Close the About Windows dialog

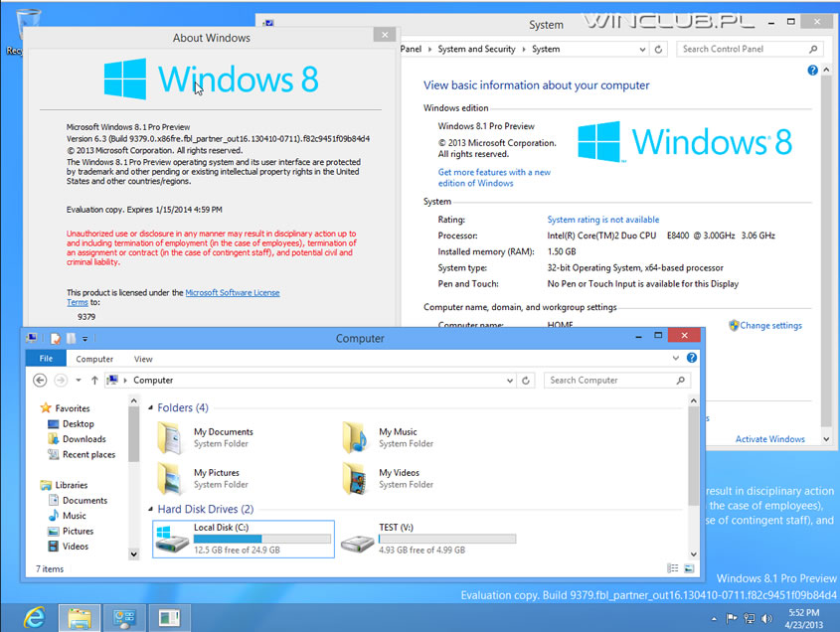(x=385, y=35)
